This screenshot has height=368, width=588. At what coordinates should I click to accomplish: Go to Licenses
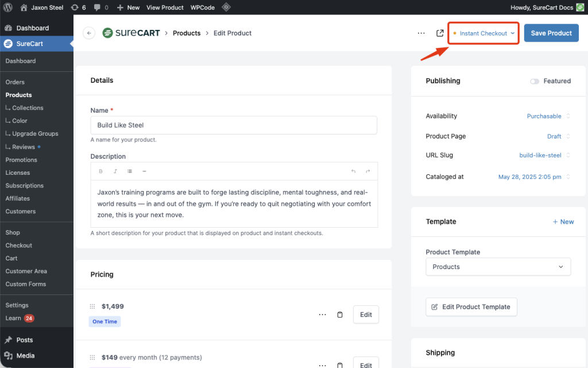click(18, 172)
